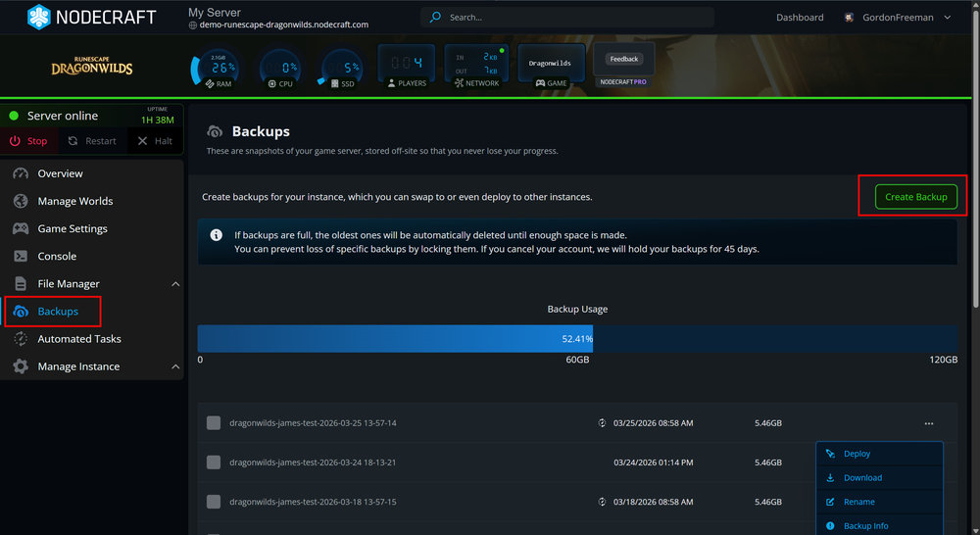This screenshot has width=980, height=535.
Task: Choose Deploy from the backup menu
Action: point(879,454)
